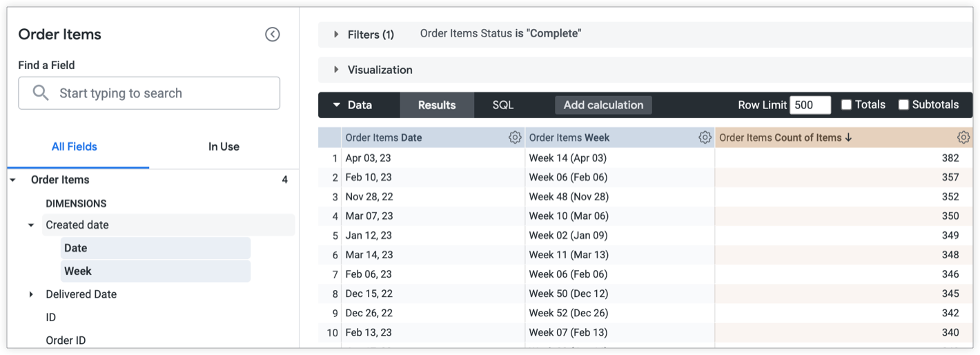Select the Results tab
Image resolution: width=980 pixels, height=355 pixels.
pyautogui.click(x=437, y=105)
